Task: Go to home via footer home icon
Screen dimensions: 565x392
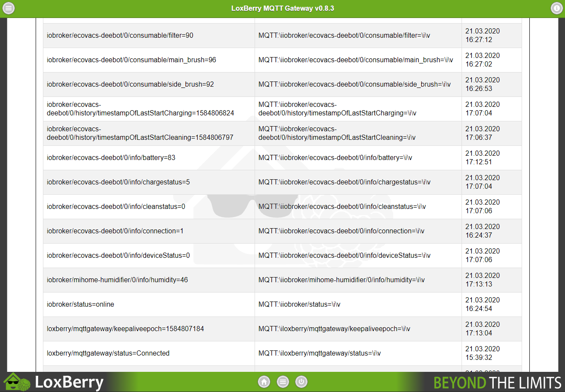Action: pos(264,382)
